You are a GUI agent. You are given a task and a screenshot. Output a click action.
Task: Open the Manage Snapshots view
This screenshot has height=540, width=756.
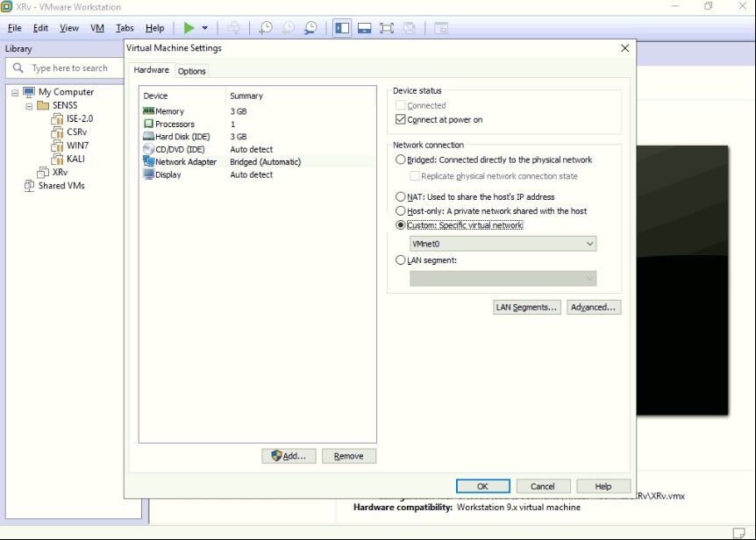click(x=310, y=27)
